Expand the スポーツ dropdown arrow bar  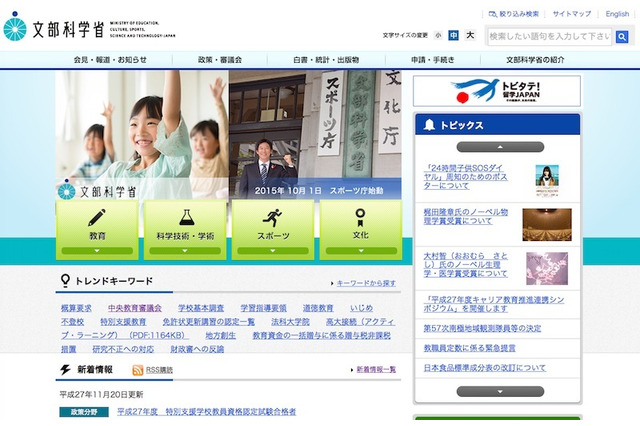coord(273,251)
